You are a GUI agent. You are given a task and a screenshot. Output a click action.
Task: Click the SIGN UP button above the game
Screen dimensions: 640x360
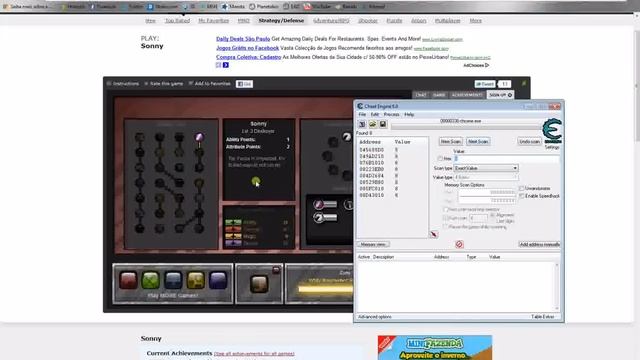click(500, 95)
